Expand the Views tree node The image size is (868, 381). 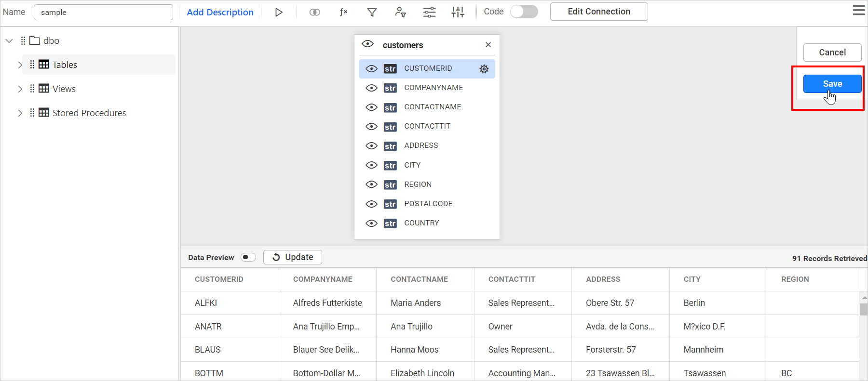(x=20, y=89)
